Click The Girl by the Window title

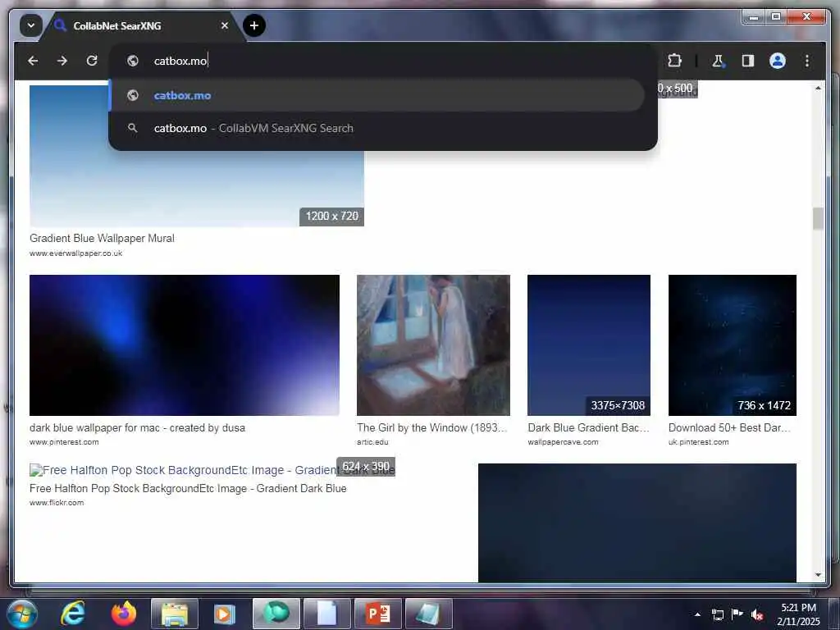pos(431,428)
